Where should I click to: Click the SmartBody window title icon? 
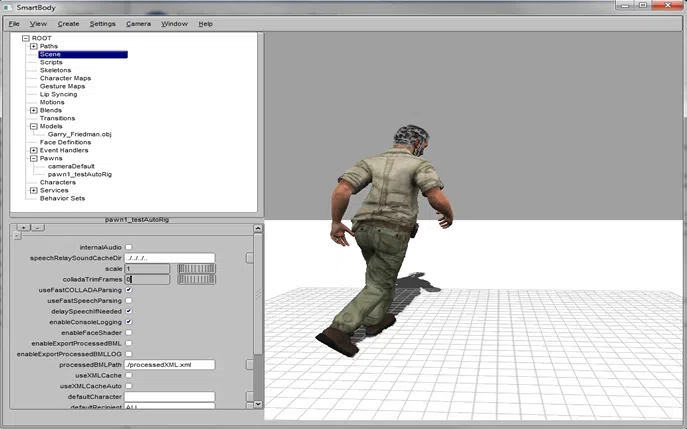7,7
